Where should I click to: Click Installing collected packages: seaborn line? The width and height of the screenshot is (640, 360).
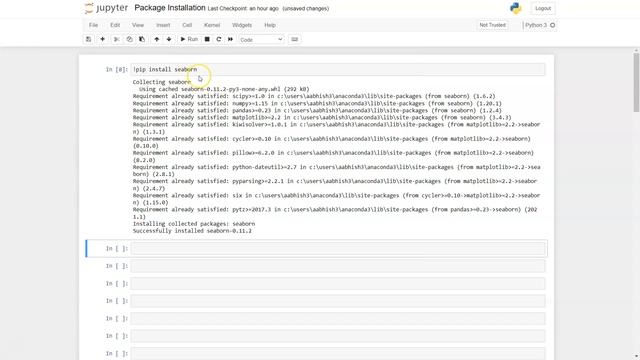click(x=193, y=224)
